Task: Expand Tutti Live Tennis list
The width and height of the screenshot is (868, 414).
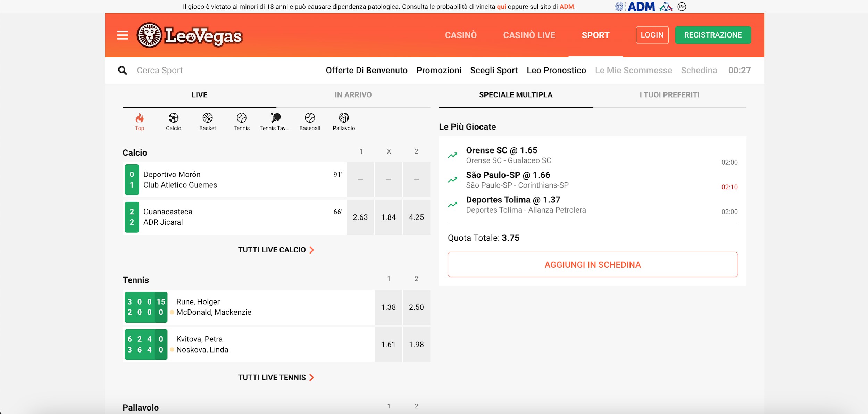Action: (x=276, y=378)
